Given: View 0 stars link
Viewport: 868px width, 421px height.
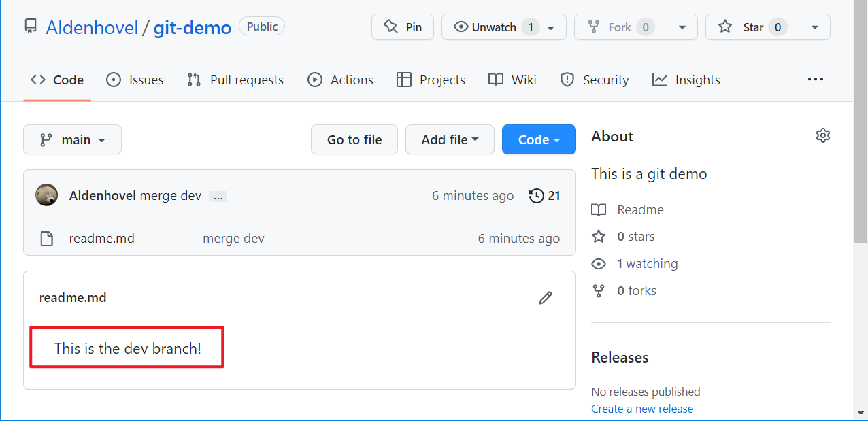Looking at the screenshot, I should [x=623, y=237].
